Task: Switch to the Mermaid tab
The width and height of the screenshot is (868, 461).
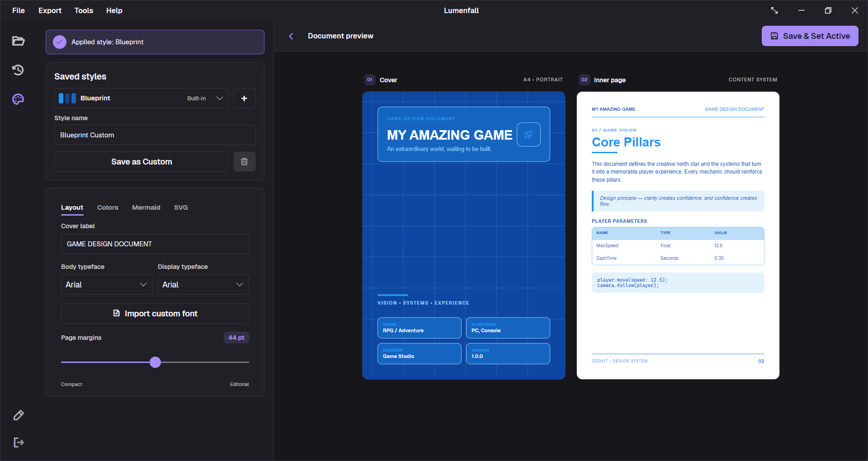Action: coord(146,208)
